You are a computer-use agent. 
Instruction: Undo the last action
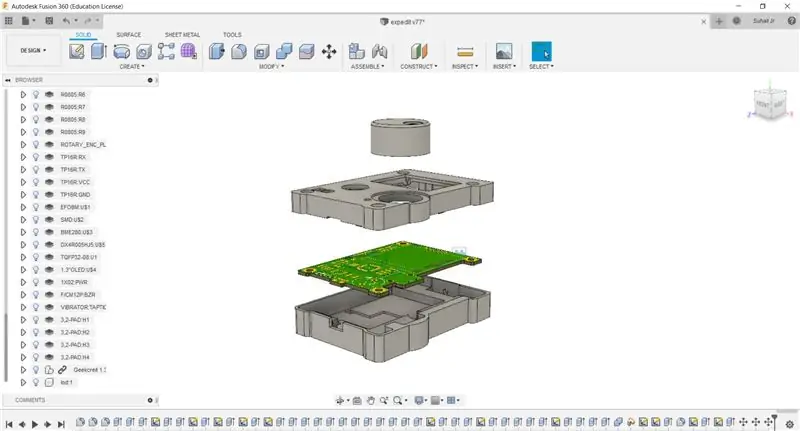click(x=66, y=21)
